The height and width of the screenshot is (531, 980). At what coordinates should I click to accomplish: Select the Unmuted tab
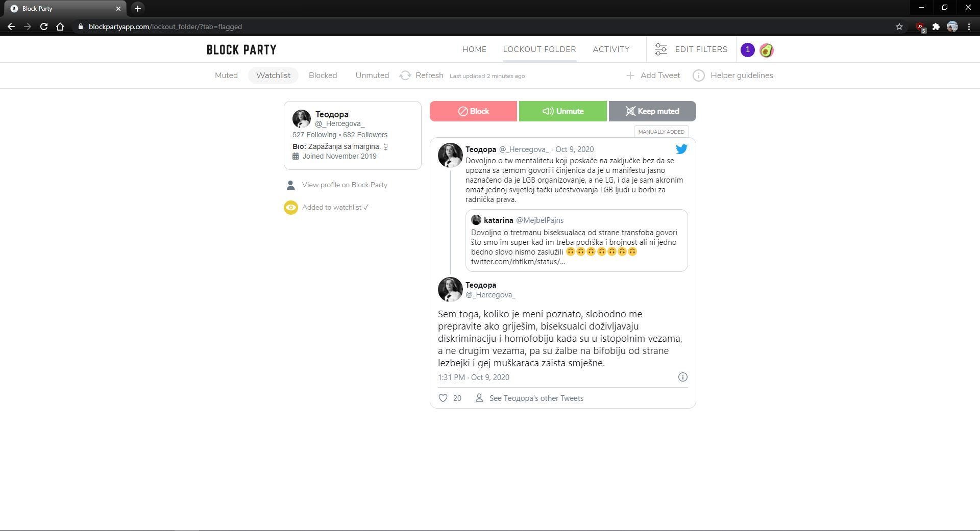point(372,75)
